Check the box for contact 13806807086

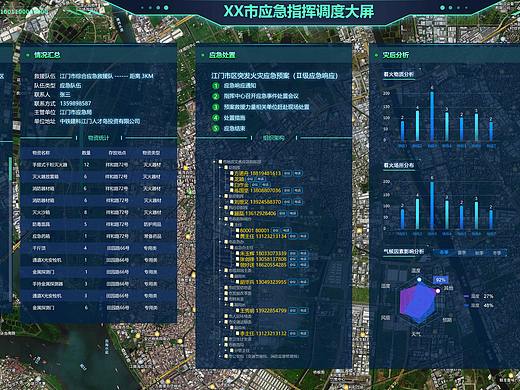(x=232, y=190)
